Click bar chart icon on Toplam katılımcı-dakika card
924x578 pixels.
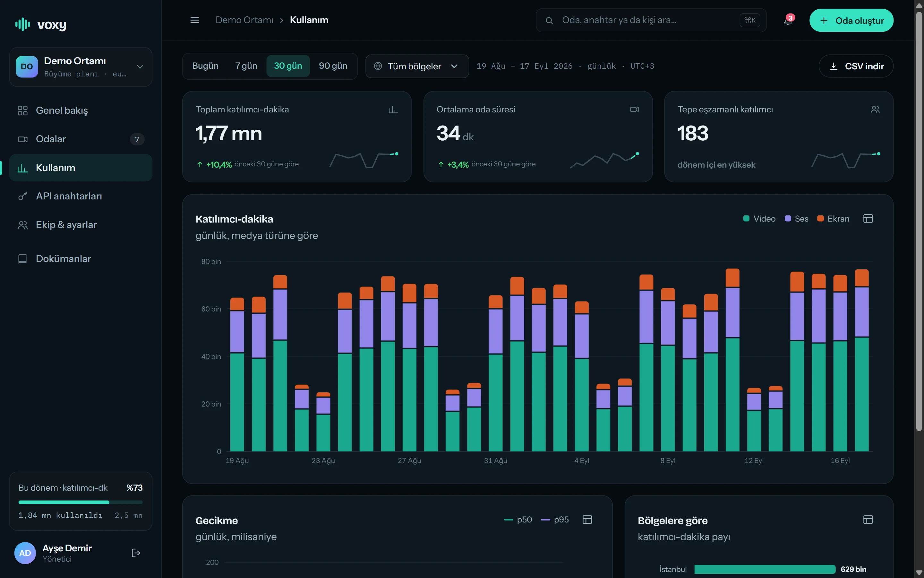(x=393, y=110)
